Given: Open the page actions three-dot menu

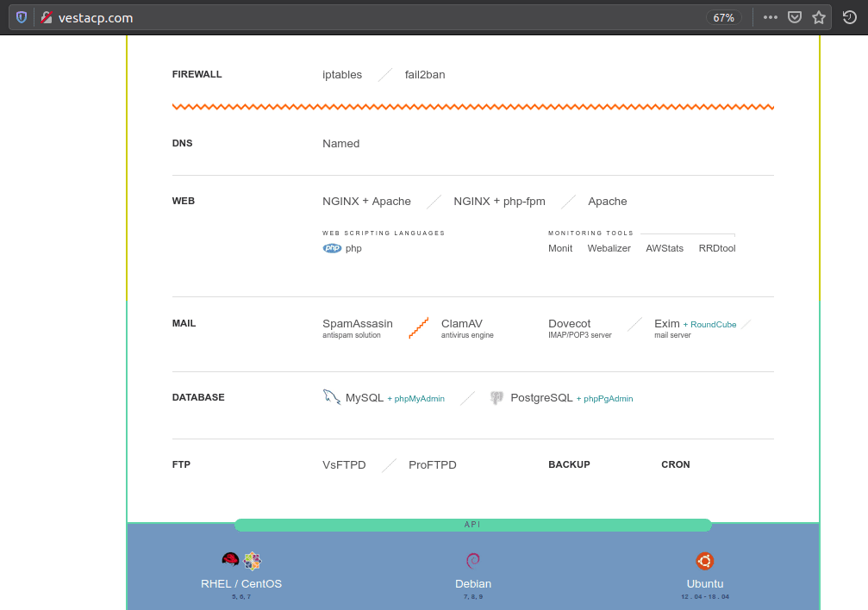Looking at the screenshot, I should (770, 18).
